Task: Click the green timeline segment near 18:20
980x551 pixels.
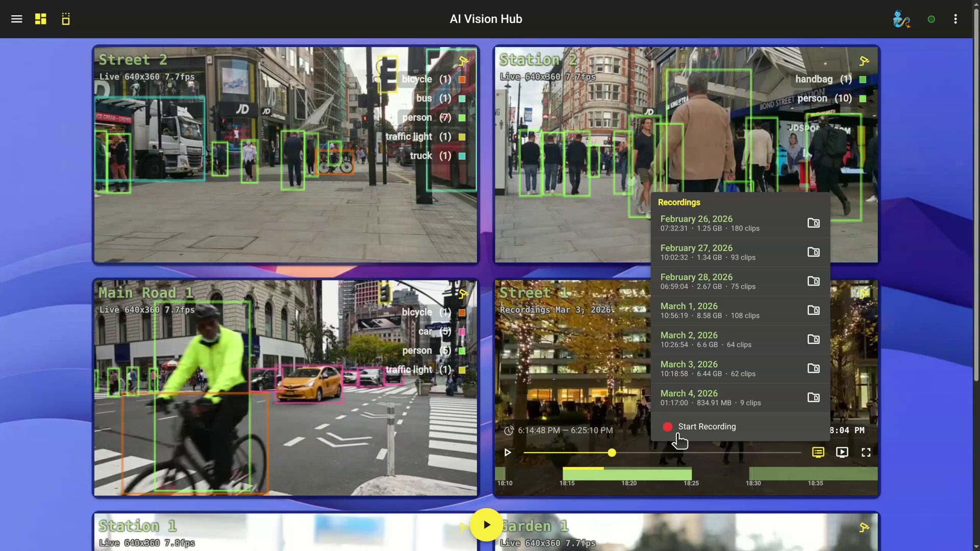Action: [x=629, y=474]
